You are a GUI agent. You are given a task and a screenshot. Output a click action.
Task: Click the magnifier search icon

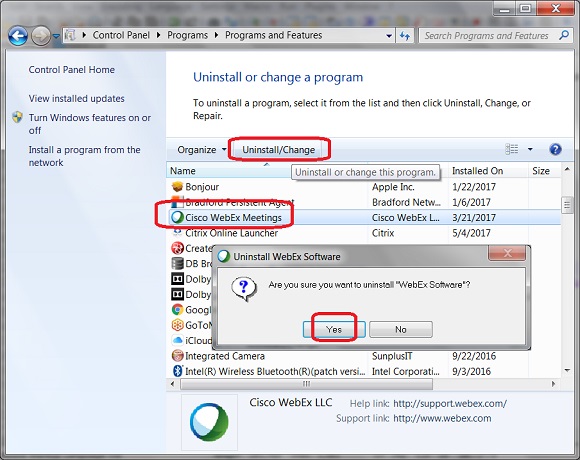pos(564,35)
